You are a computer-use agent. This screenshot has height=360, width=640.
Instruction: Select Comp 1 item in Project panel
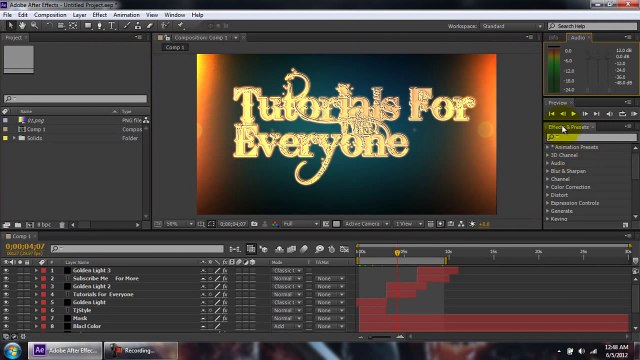pyautogui.click(x=36, y=129)
